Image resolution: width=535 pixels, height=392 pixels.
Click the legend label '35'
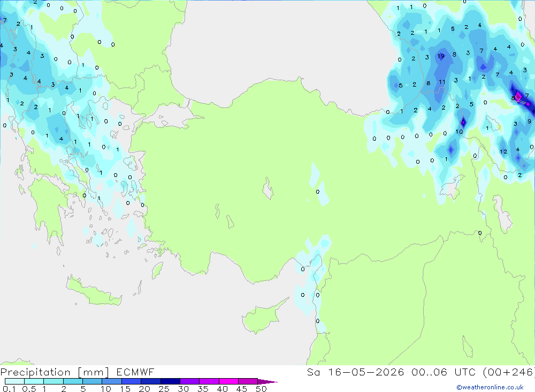coord(203,389)
